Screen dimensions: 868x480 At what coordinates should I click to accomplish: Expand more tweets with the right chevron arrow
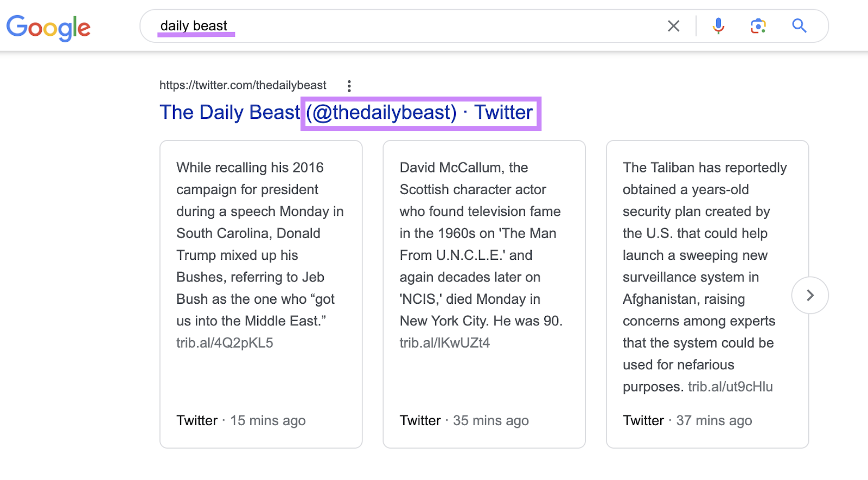pos(809,295)
